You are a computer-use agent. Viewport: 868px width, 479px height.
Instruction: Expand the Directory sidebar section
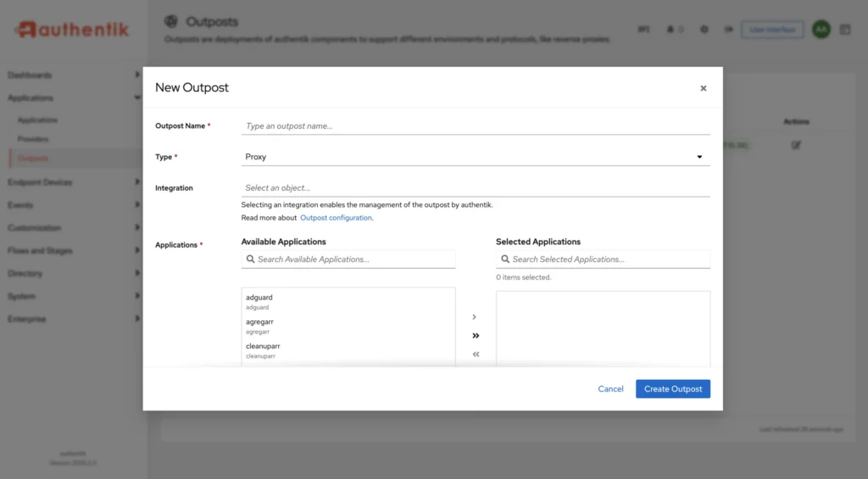click(73, 273)
